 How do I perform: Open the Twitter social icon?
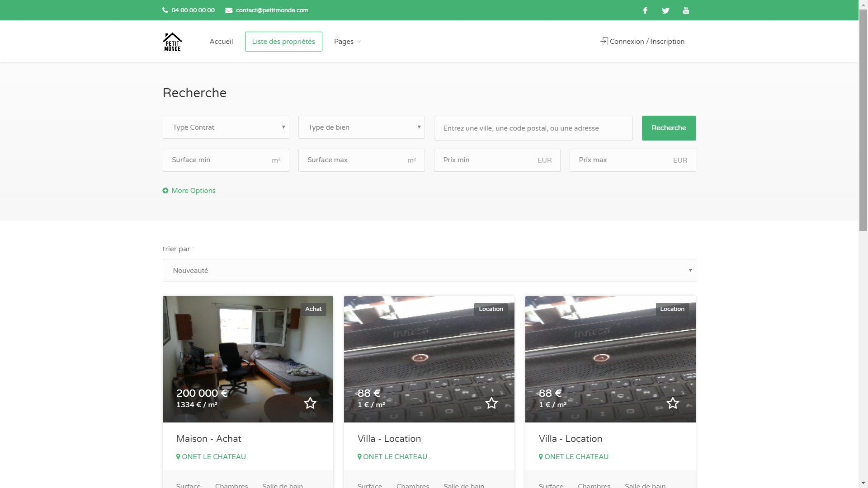(665, 10)
